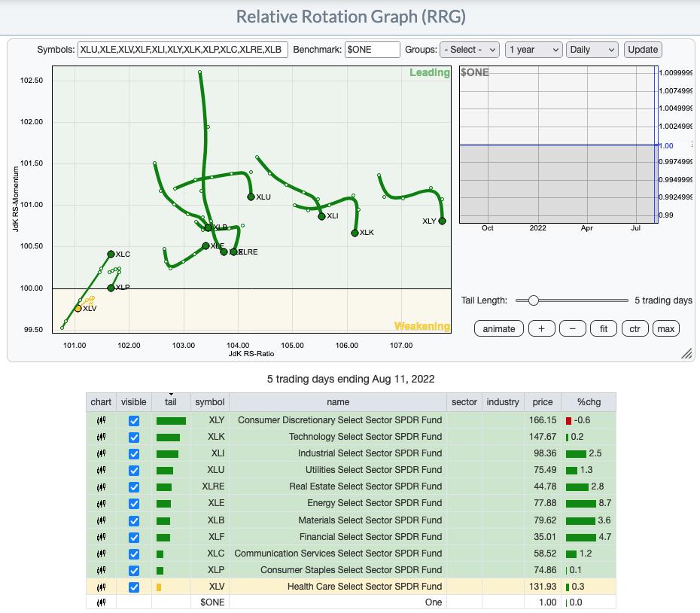Select the XLP marker on the graph
Image resolution: width=700 pixels, height=613 pixels.
point(111,288)
